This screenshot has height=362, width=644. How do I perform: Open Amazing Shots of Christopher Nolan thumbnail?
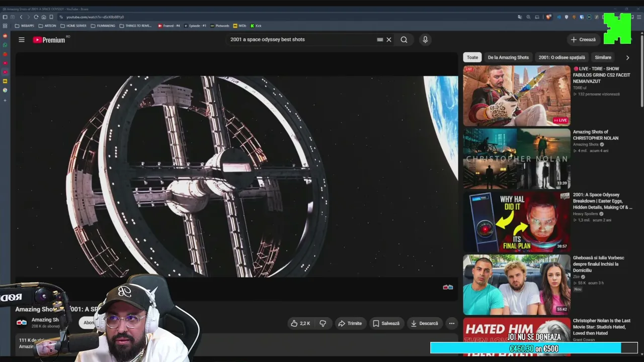[x=517, y=158]
